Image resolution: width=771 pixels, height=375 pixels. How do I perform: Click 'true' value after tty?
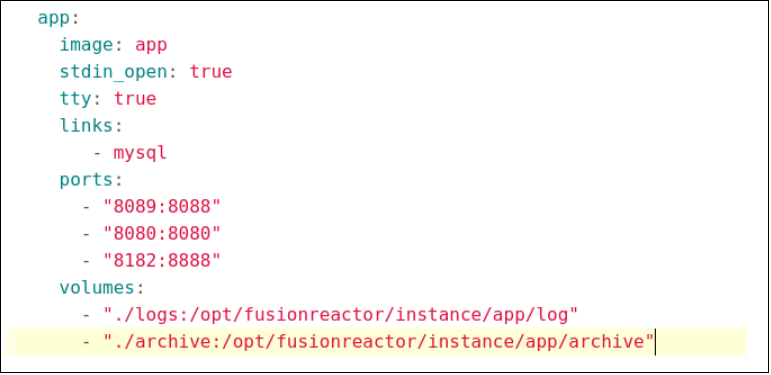coord(135,99)
